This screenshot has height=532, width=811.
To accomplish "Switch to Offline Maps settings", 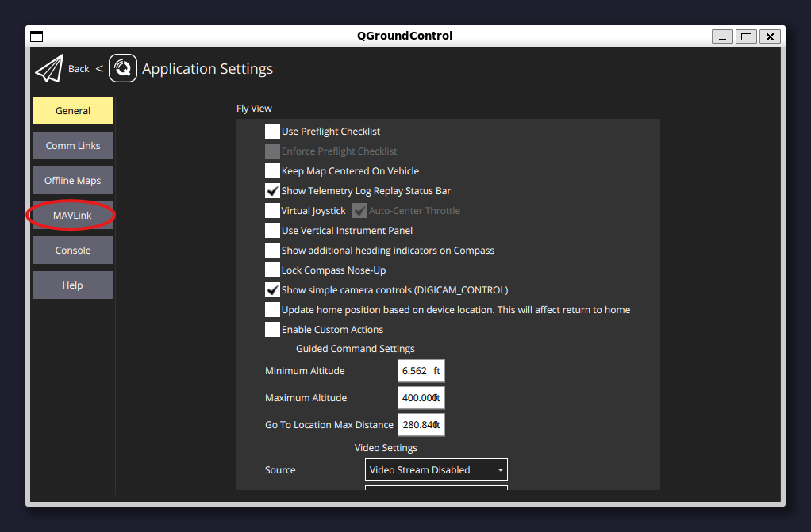I will click(x=72, y=181).
